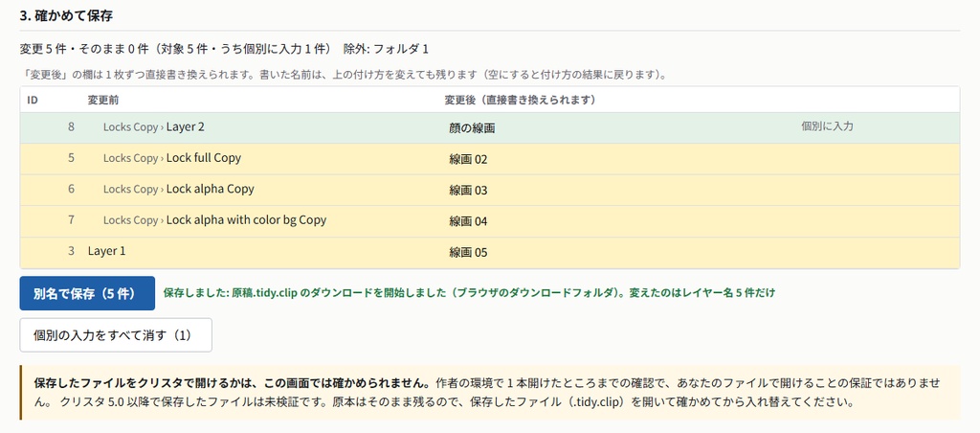Edit the 線画 03 new-name field
This screenshot has width=980, height=433.
point(617,191)
